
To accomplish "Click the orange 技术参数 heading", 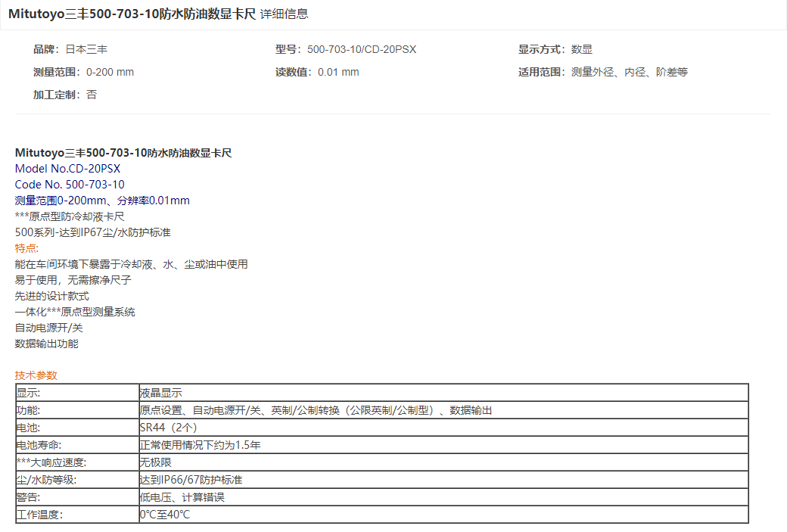I will [x=36, y=375].
